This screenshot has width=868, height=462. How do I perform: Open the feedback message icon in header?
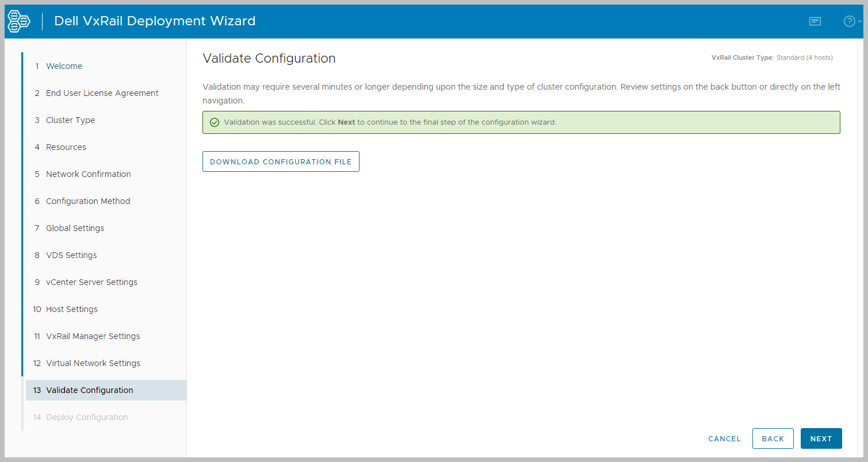[x=815, y=21]
